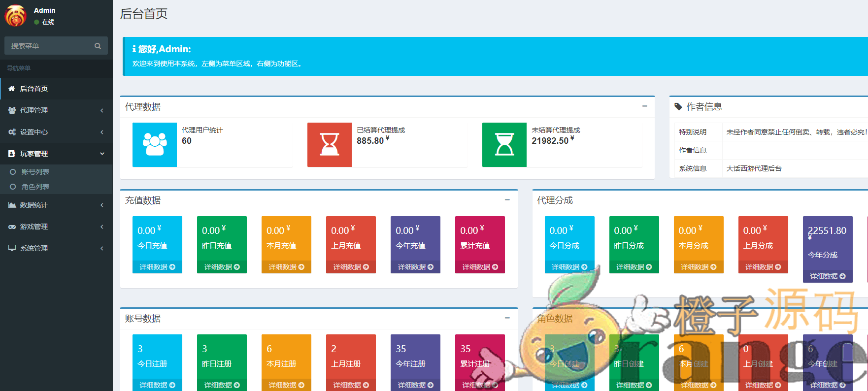Click the tag icon beside 作者信息
Screen dimensions: 868x391
(x=678, y=107)
